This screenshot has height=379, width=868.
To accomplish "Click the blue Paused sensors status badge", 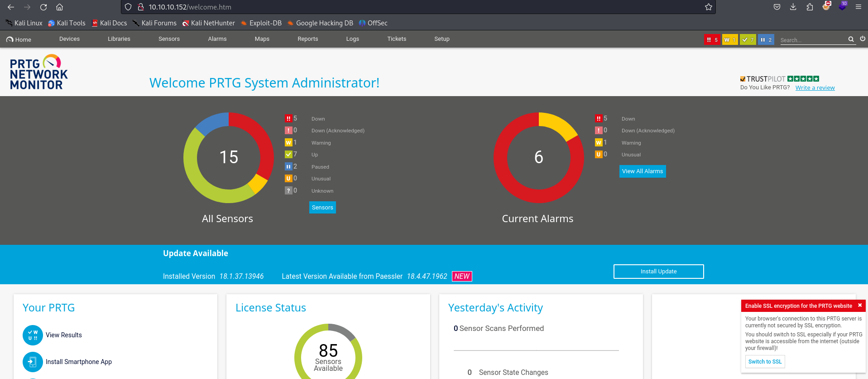I will coord(766,40).
